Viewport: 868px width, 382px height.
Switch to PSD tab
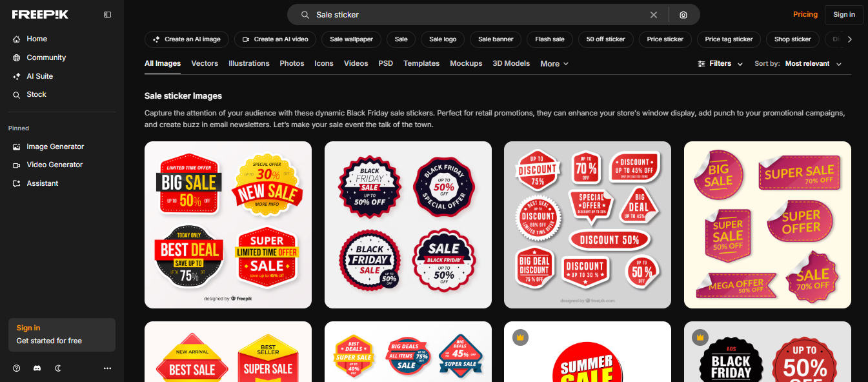coord(386,63)
